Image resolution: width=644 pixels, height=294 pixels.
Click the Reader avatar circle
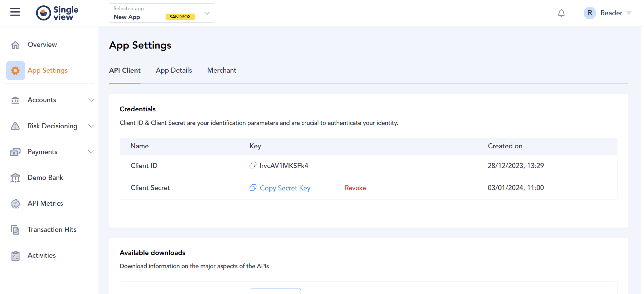pyautogui.click(x=590, y=13)
